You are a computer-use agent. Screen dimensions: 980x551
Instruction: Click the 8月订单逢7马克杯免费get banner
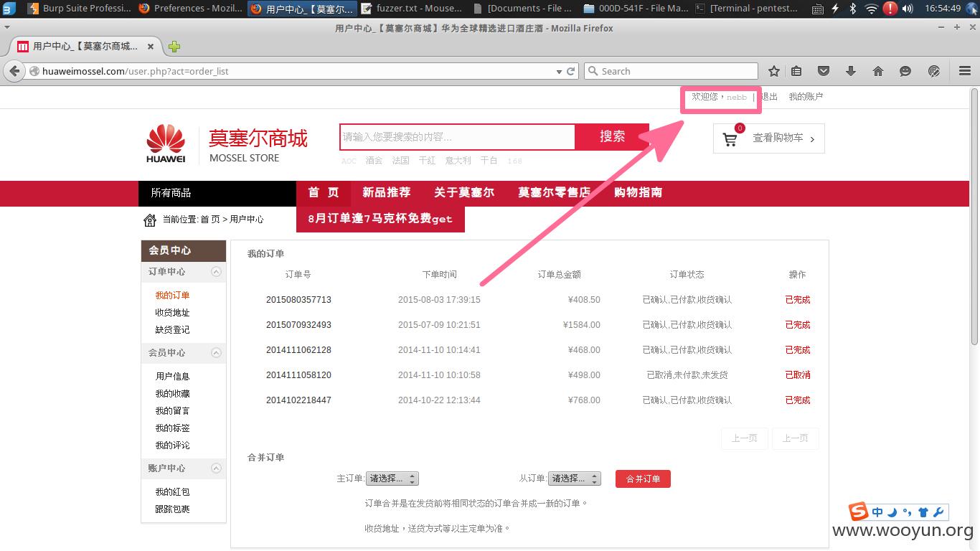click(380, 219)
